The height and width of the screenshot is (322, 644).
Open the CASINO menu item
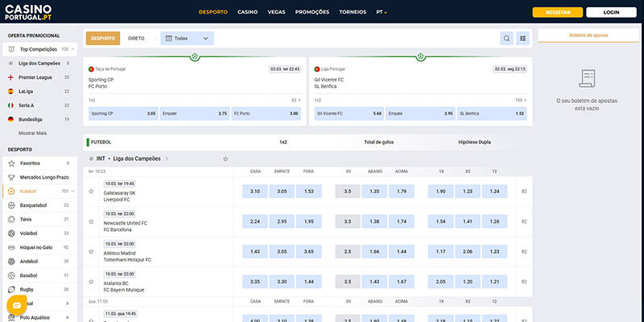pyautogui.click(x=247, y=12)
